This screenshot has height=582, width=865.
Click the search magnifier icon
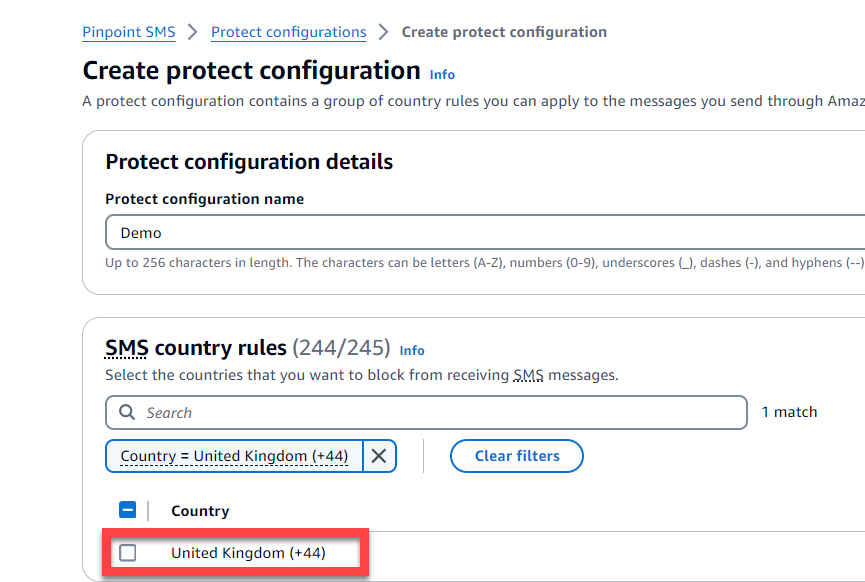pos(126,412)
